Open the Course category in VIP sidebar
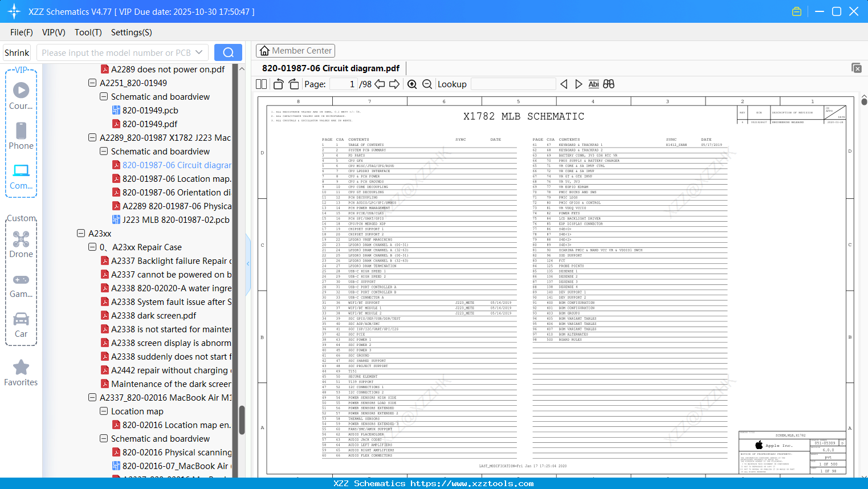The image size is (868, 489). click(21, 96)
